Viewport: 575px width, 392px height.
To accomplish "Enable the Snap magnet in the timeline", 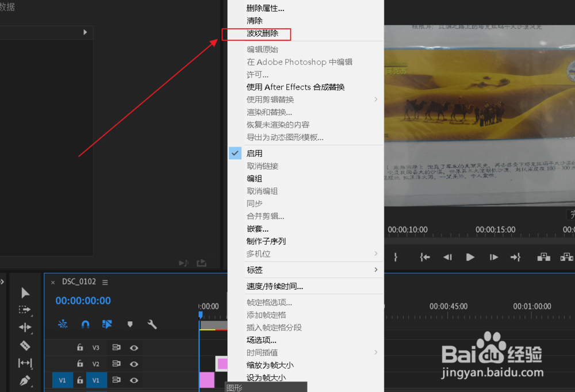I will pos(85,324).
